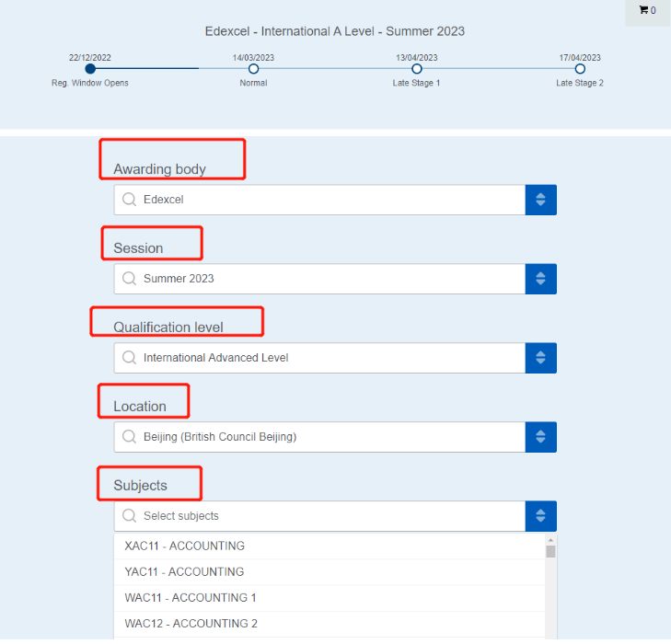
Task: Click search icon in Location field
Action: (x=129, y=437)
